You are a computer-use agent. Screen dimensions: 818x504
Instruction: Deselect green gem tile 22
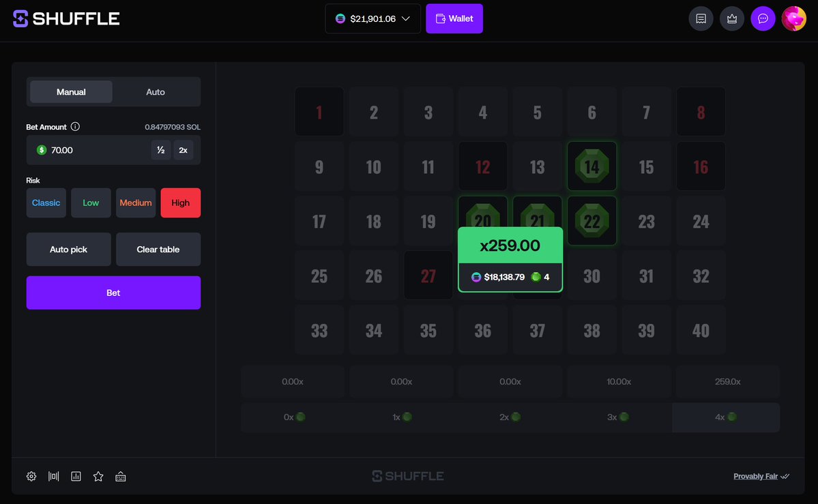click(x=591, y=221)
